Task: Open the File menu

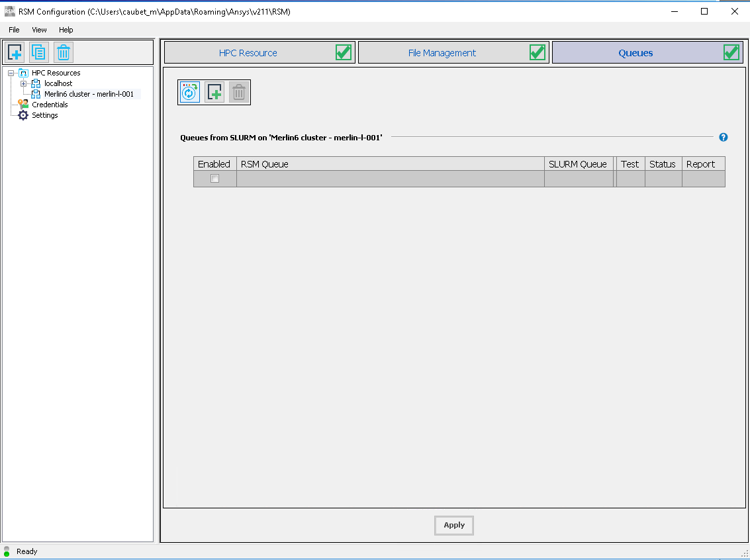Action: coord(14,30)
